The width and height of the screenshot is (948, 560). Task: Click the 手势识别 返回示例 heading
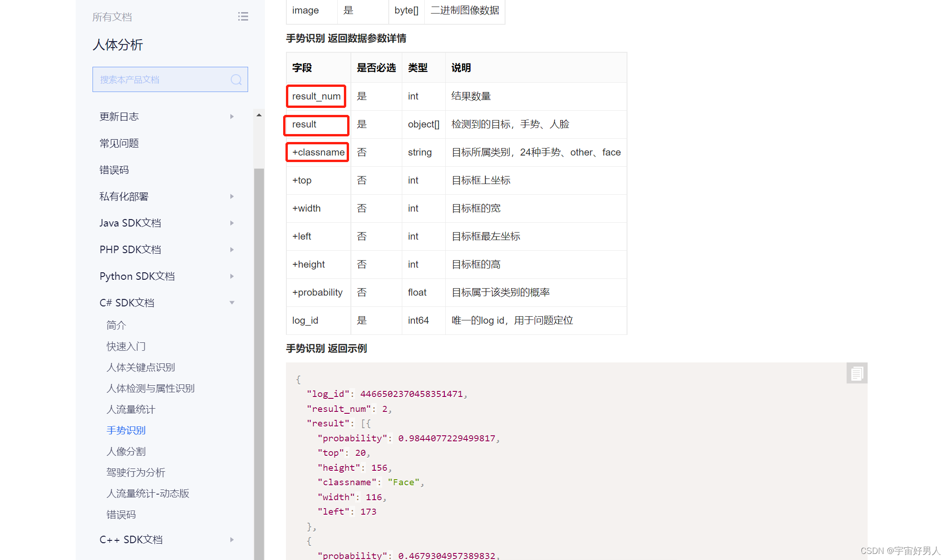327,348
